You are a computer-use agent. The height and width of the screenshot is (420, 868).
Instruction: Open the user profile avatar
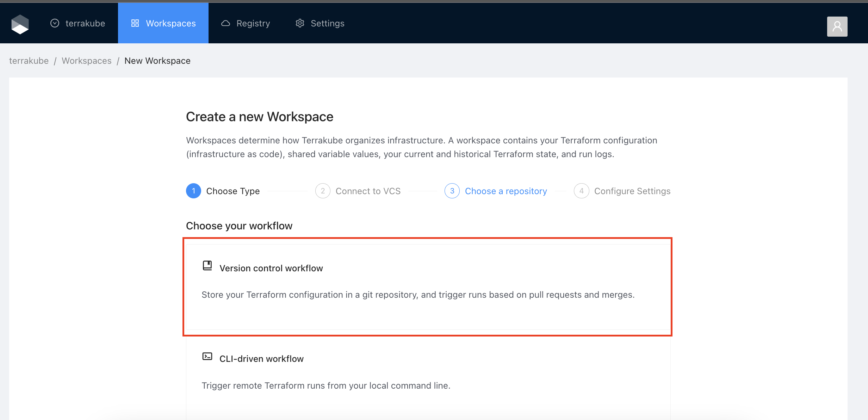pyautogui.click(x=837, y=26)
